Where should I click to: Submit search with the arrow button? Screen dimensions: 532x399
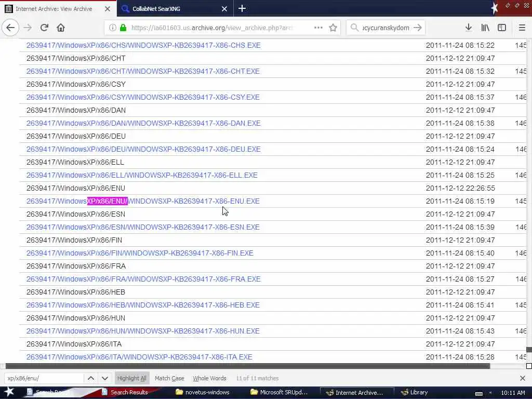click(418, 28)
